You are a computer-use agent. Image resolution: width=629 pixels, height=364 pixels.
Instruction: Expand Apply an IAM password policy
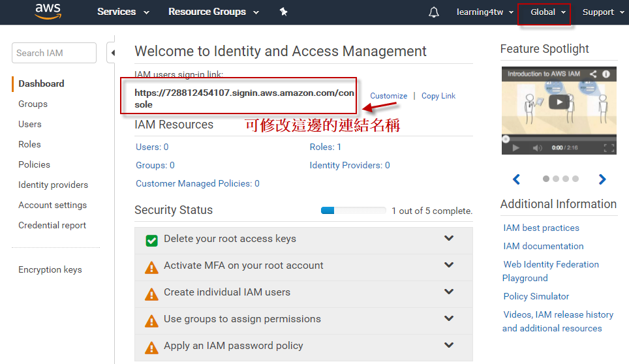click(449, 346)
